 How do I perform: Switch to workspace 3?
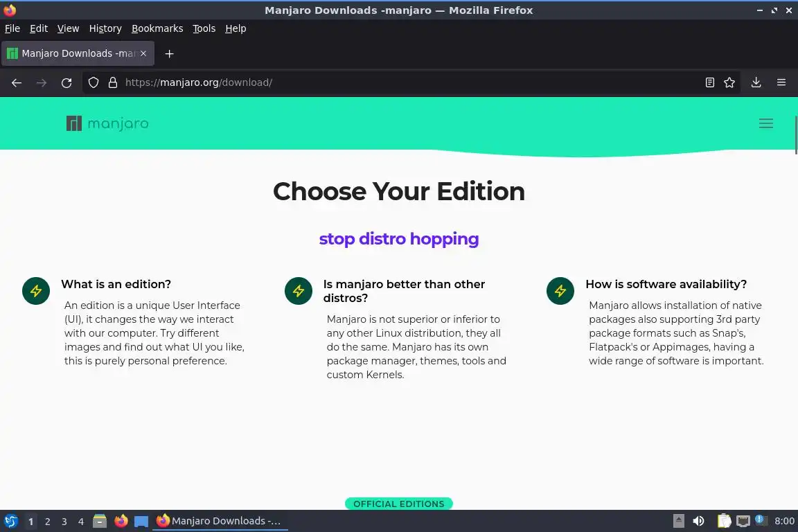64,522
